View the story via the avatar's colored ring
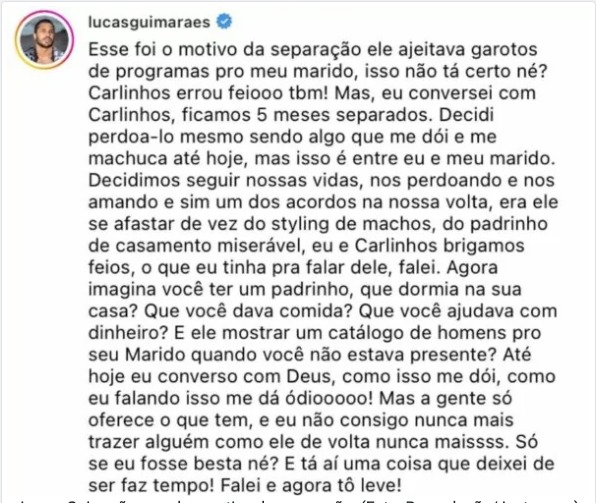596x503 pixels. click(x=44, y=40)
